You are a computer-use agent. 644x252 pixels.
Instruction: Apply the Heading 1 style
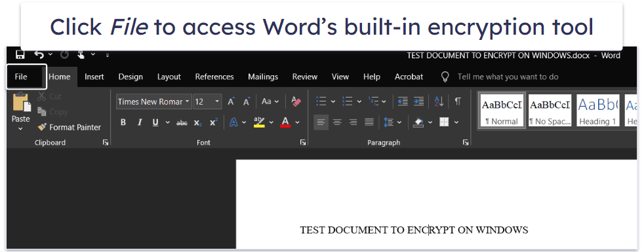[x=597, y=110]
